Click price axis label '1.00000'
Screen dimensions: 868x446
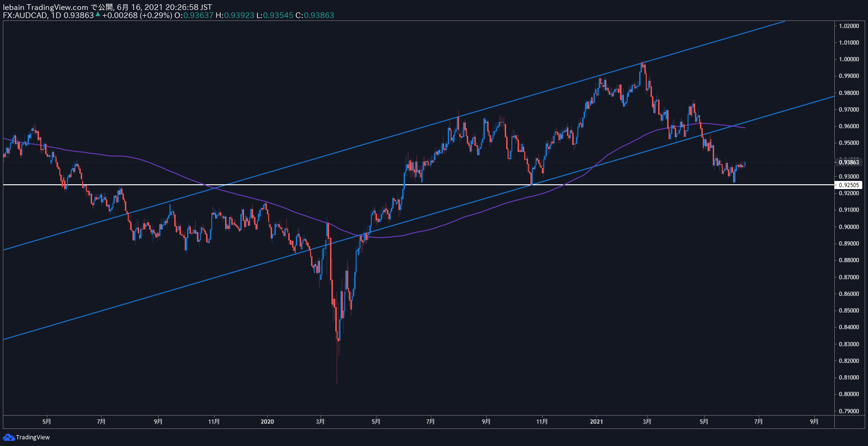pos(849,59)
